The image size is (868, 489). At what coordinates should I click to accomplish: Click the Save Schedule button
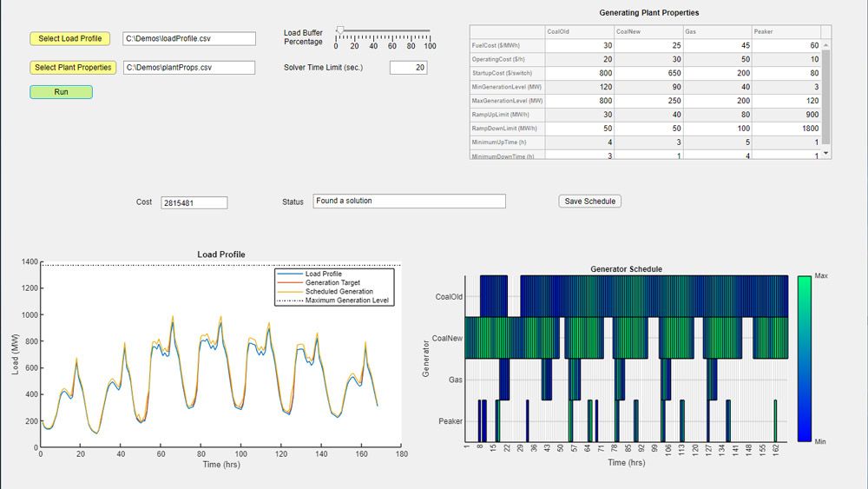coord(589,202)
